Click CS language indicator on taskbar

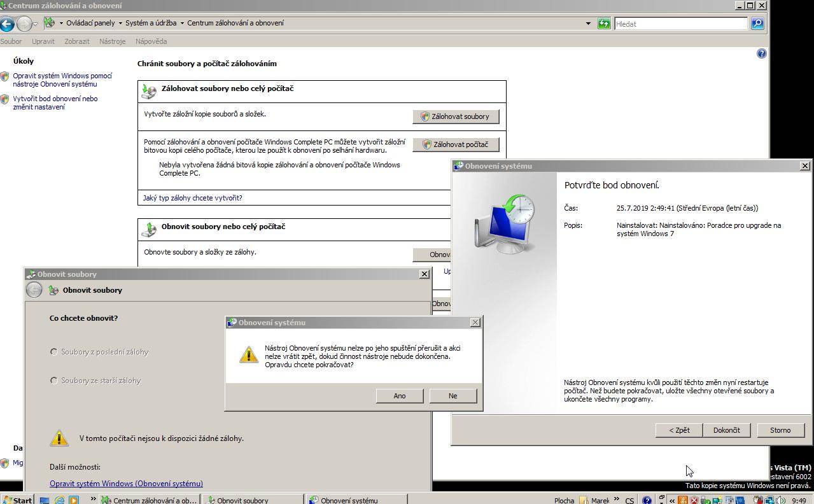[x=629, y=500]
